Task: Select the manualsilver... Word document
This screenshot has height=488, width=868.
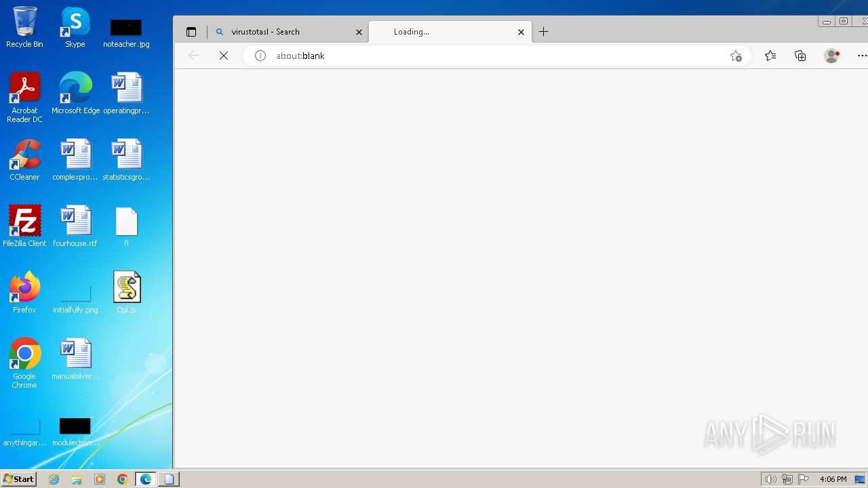Action: click(75, 359)
